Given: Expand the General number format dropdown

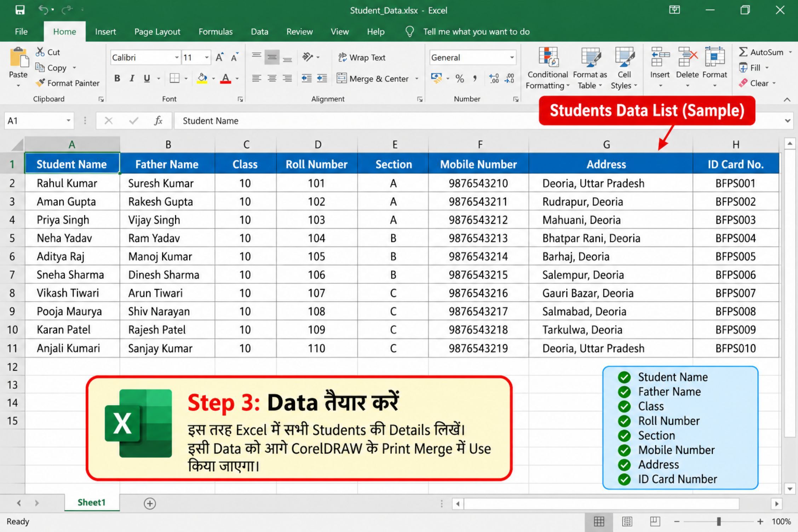Looking at the screenshot, I should pyautogui.click(x=512, y=57).
